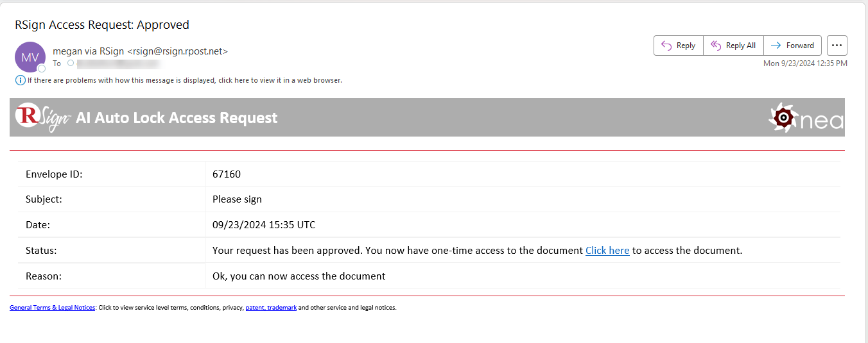Click the "AI Auto Lock Access Request" heading
Viewport: 868px width, 343px height.
[x=177, y=118]
